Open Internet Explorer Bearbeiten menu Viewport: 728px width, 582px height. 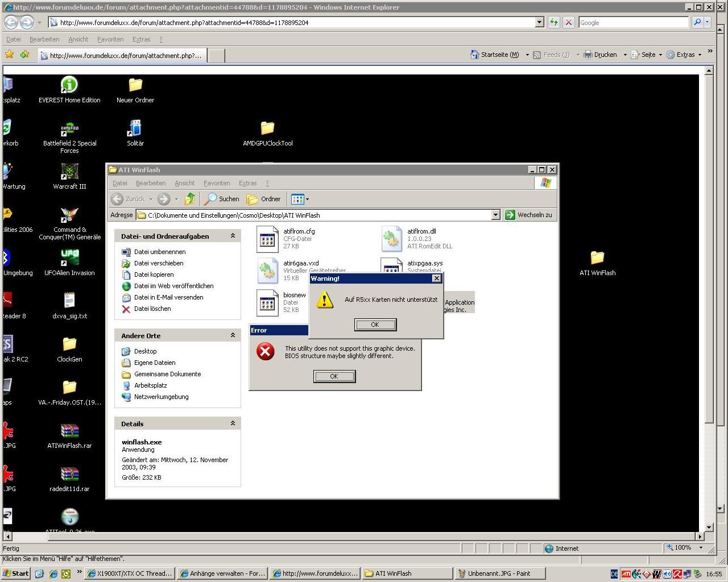click(44, 39)
